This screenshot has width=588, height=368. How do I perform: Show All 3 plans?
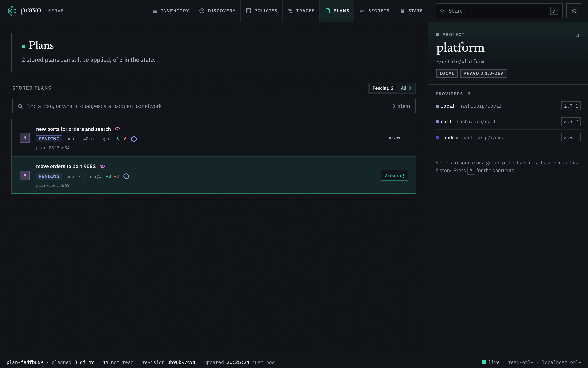pos(406,88)
